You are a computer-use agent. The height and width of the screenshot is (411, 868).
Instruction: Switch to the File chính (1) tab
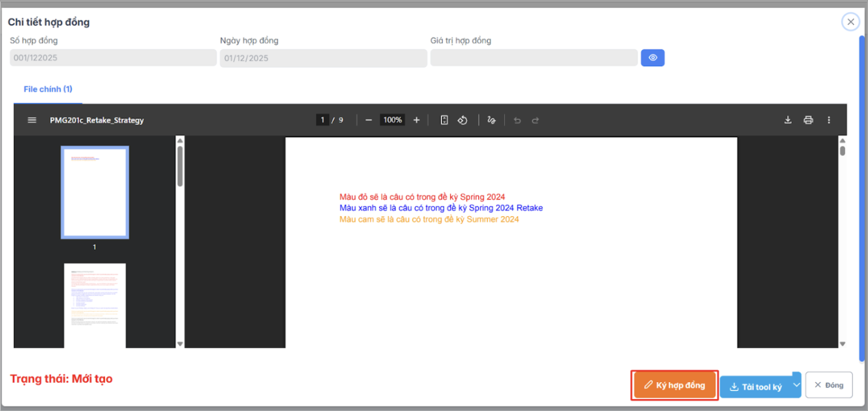pos(47,88)
